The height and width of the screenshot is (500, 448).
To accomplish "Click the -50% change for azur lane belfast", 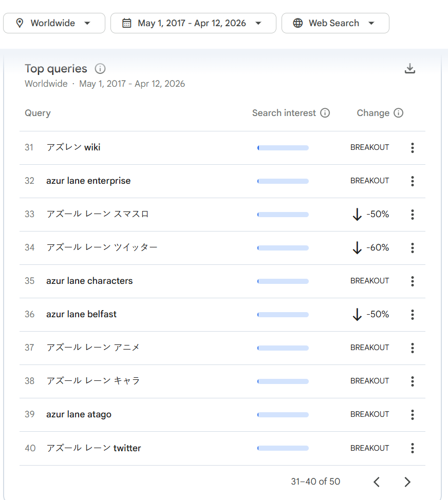I will click(371, 314).
